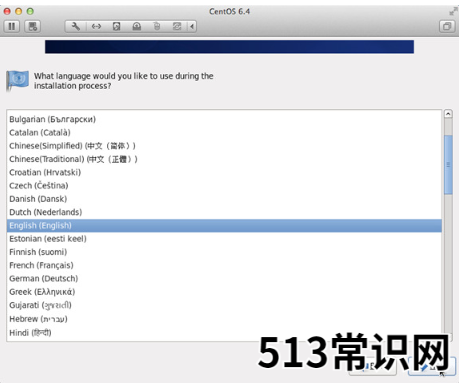459x383 pixels.
Task: Select Estonian (eesti keel)
Action: (x=224, y=239)
